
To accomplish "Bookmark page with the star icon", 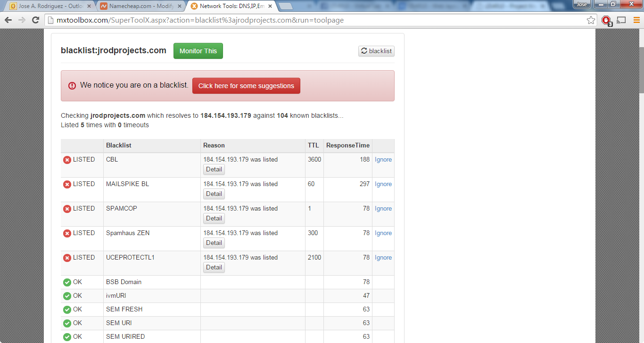I will 591,20.
